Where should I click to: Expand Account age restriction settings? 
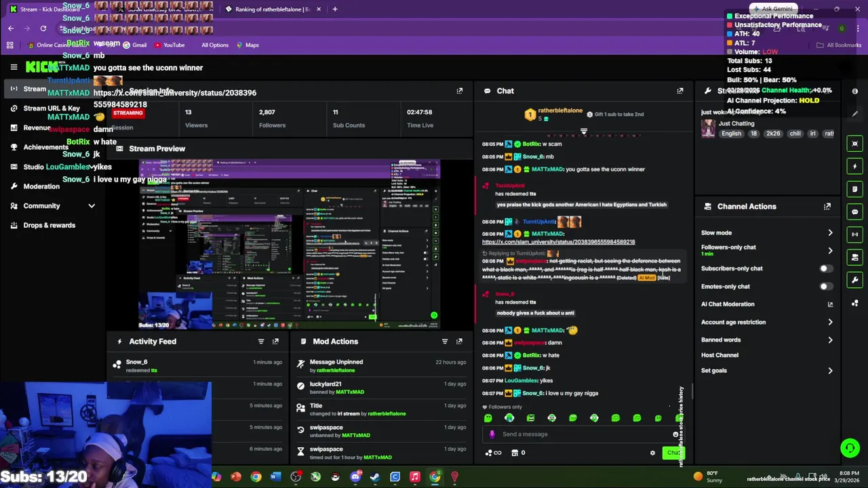click(830, 323)
